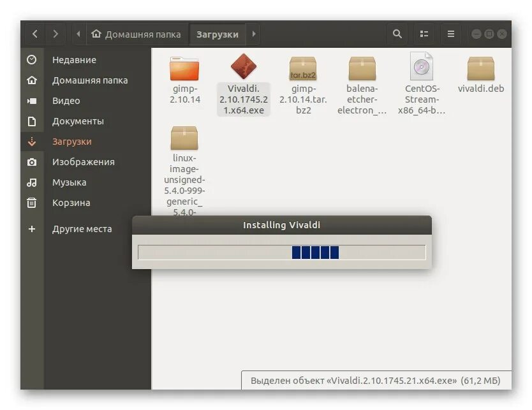Maximize the file manager window
The image size is (532, 410).
(489, 34)
